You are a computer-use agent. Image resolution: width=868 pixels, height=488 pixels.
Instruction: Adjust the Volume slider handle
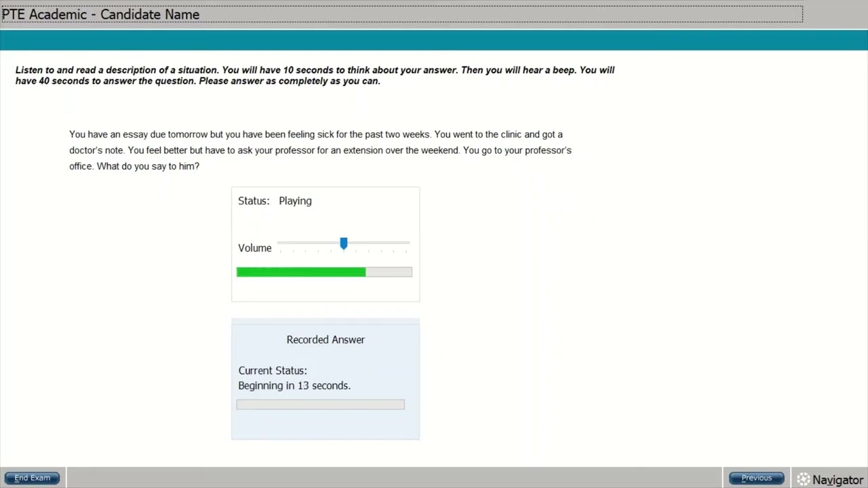[344, 243]
